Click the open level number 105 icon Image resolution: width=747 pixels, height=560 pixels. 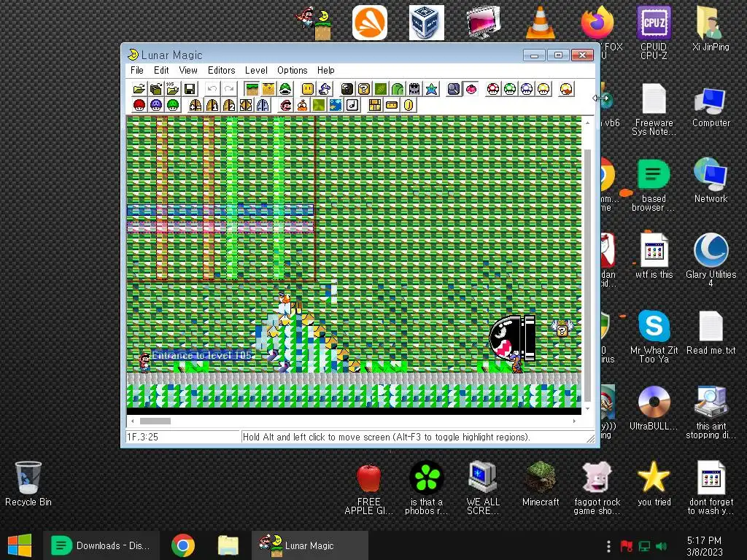click(x=172, y=89)
